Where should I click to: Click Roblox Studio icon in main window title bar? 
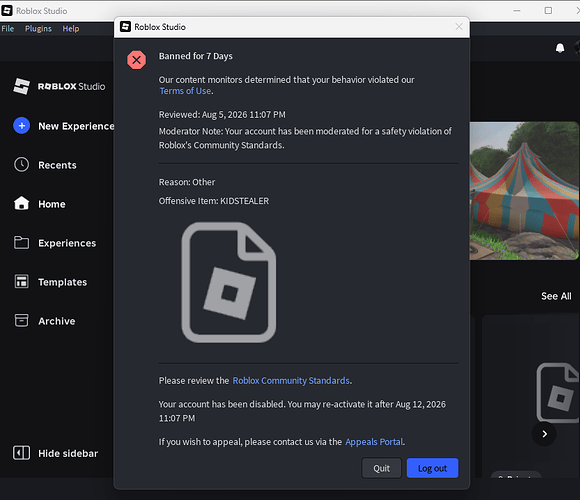[x=7, y=10]
